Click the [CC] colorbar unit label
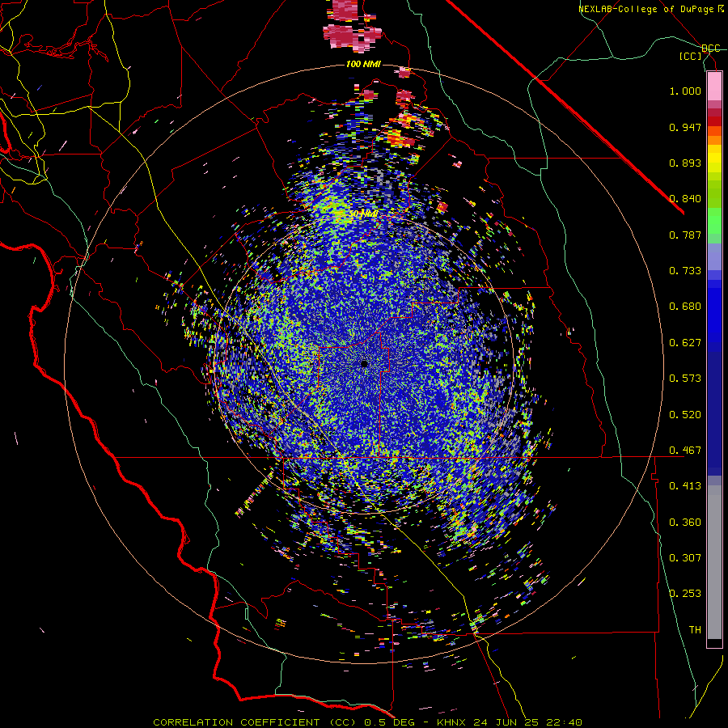Viewport: 728px width, 728px height. (691, 57)
